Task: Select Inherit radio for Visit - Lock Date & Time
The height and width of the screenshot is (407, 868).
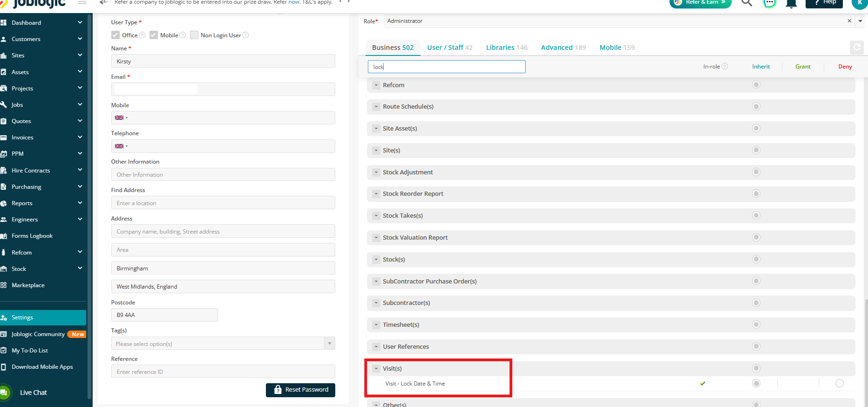Action: pyautogui.click(x=756, y=383)
